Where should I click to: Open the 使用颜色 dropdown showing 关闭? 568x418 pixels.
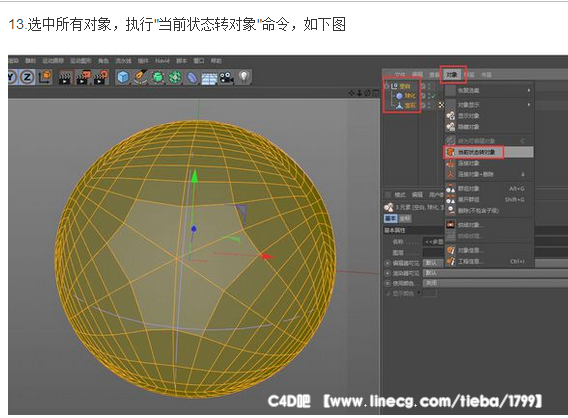[495, 283]
